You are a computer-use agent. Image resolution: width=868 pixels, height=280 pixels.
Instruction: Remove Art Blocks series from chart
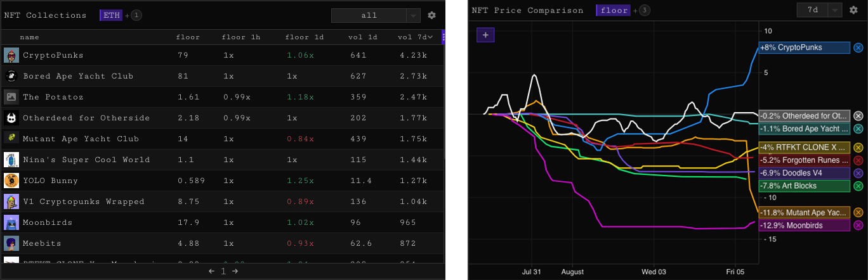858,186
